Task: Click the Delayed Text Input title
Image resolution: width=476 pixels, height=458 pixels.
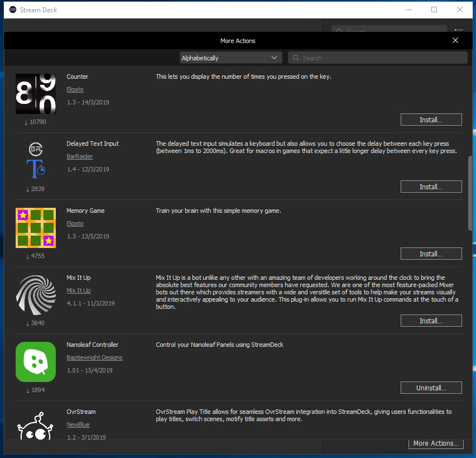Action: 93,144
